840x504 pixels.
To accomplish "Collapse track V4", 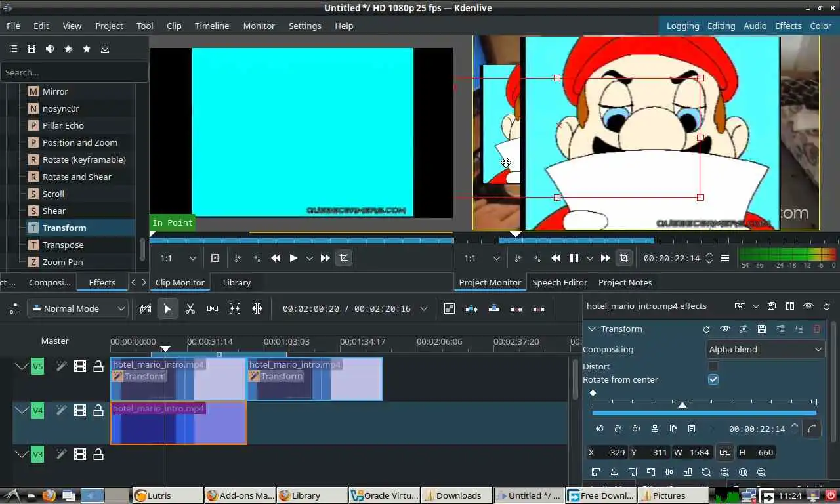I will pos(22,410).
